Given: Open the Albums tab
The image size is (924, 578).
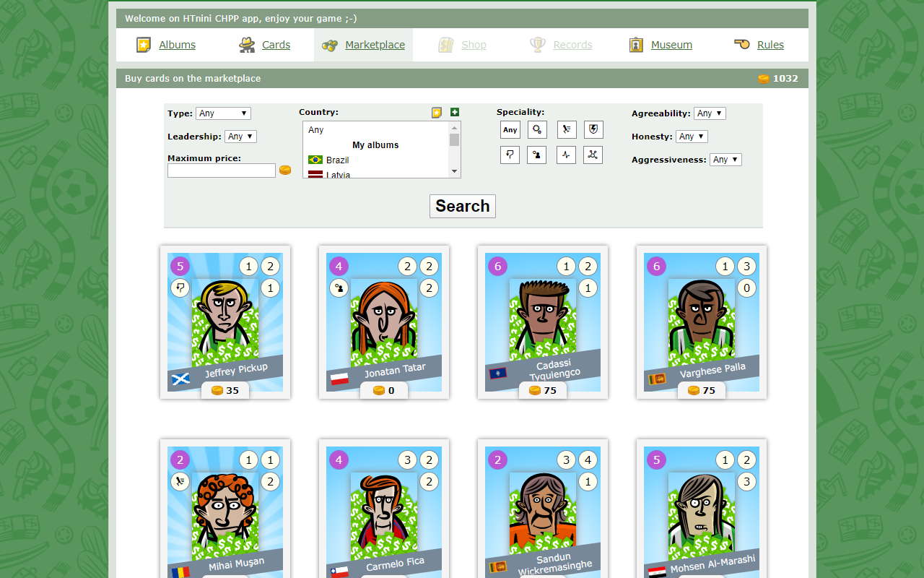Looking at the screenshot, I should click(166, 45).
